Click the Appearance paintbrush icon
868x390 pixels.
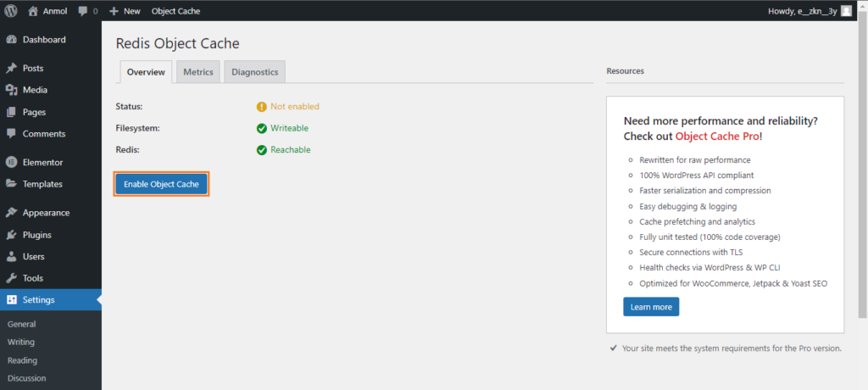[11, 214]
